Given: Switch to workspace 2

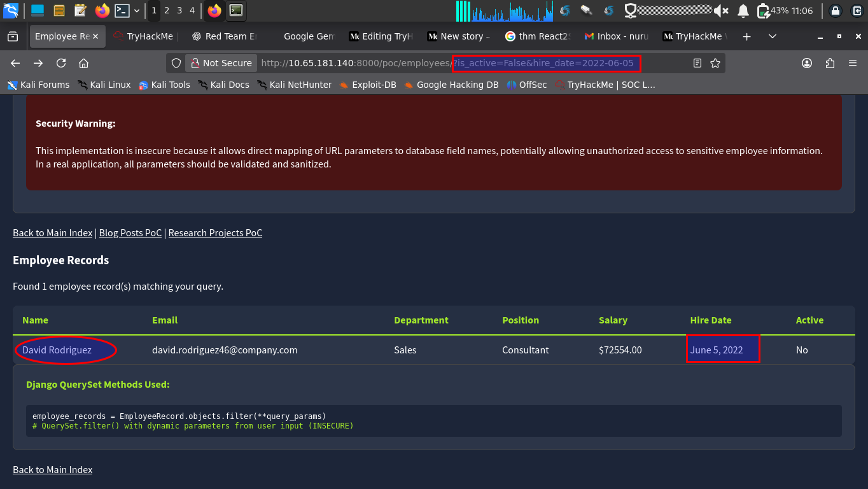Looking at the screenshot, I should click(167, 10).
